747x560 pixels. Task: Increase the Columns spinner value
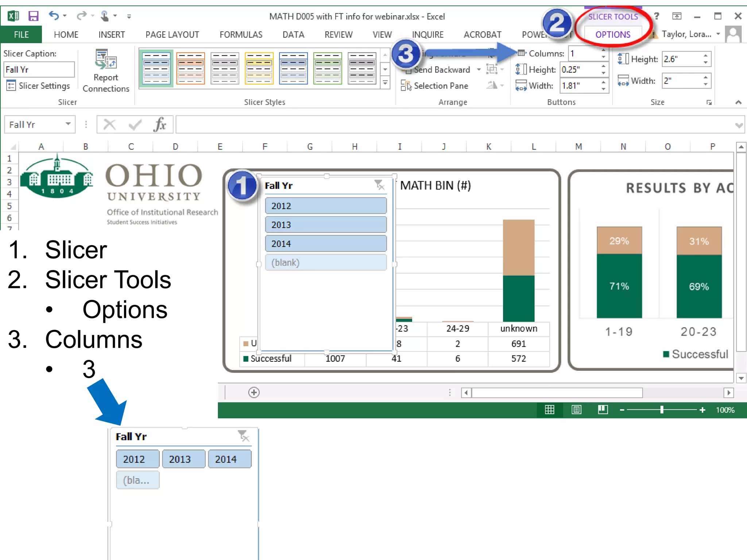pyautogui.click(x=604, y=50)
